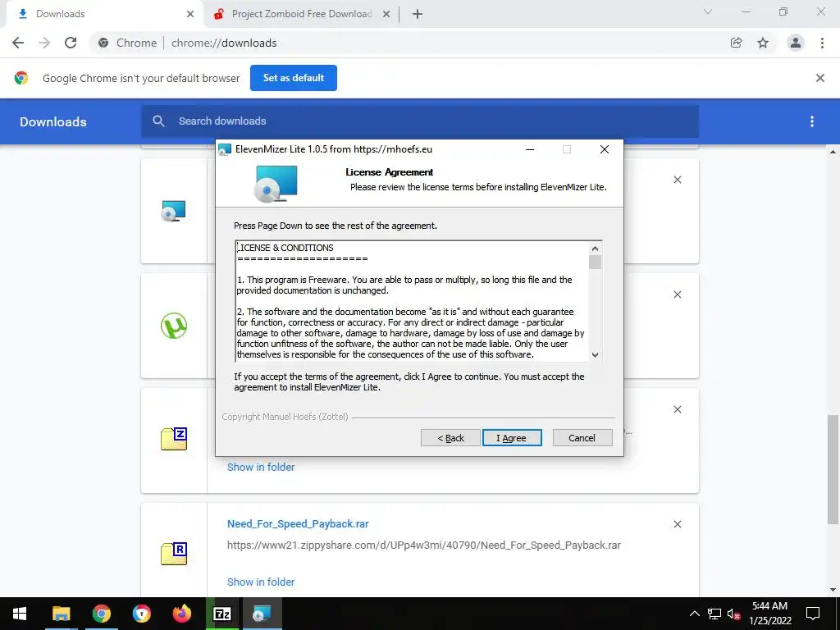This screenshot has width=840, height=630.
Task: Click the search magnifier icon in Downloads
Action: (x=158, y=121)
